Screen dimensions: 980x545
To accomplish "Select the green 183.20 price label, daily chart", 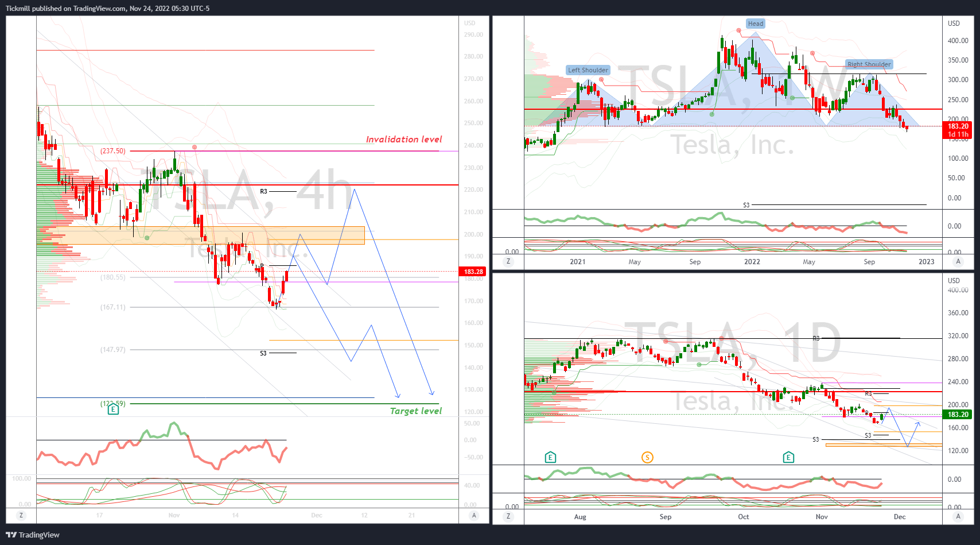I will [958, 415].
